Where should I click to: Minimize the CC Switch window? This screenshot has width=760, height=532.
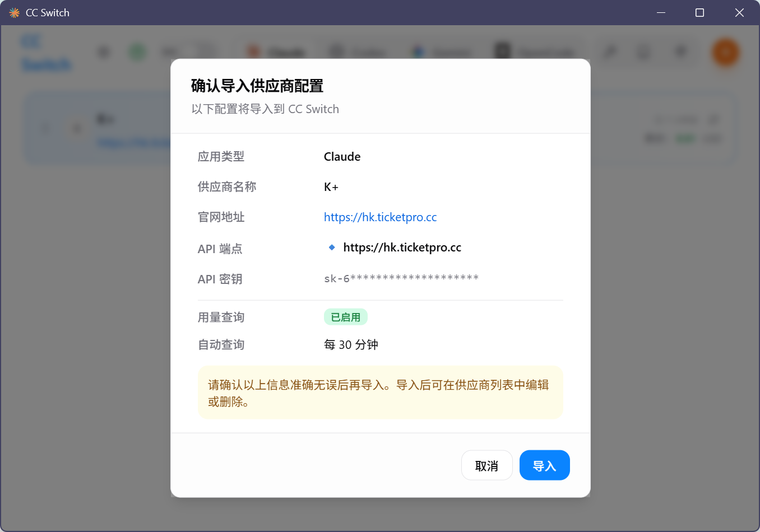[x=661, y=12]
